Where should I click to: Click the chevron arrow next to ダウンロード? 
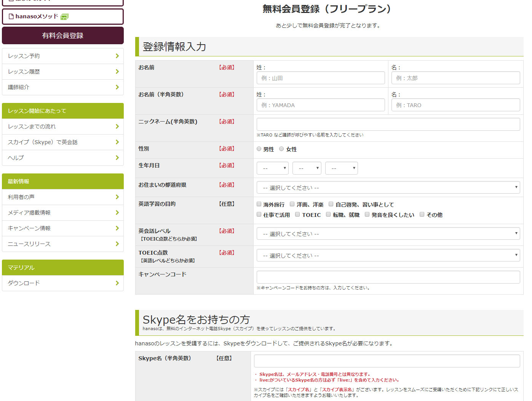click(117, 283)
